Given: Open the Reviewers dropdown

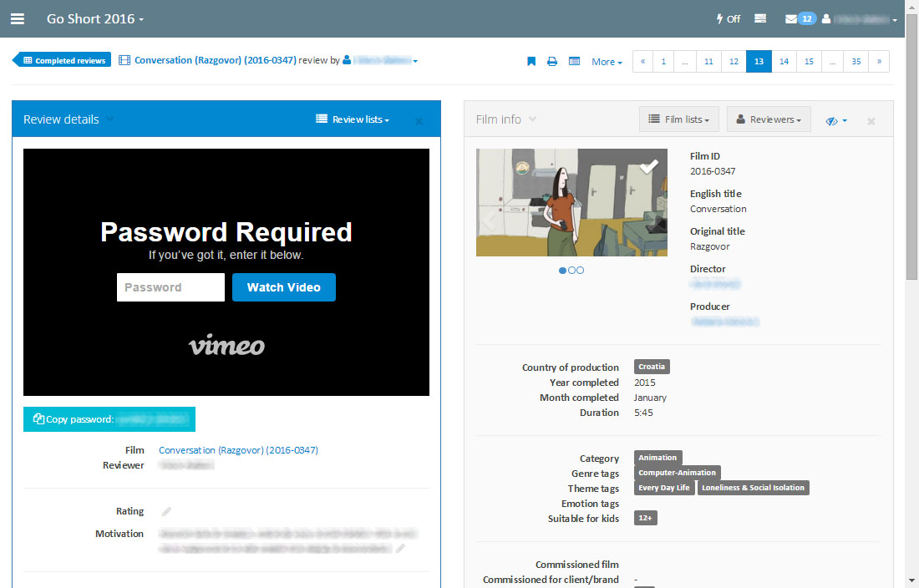Looking at the screenshot, I should pyautogui.click(x=769, y=119).
